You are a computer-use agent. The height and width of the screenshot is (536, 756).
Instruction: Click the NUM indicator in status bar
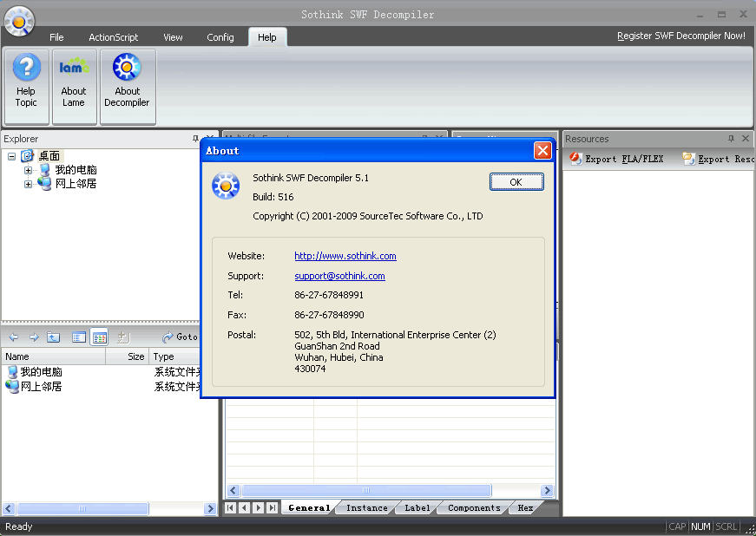[701, 526]
